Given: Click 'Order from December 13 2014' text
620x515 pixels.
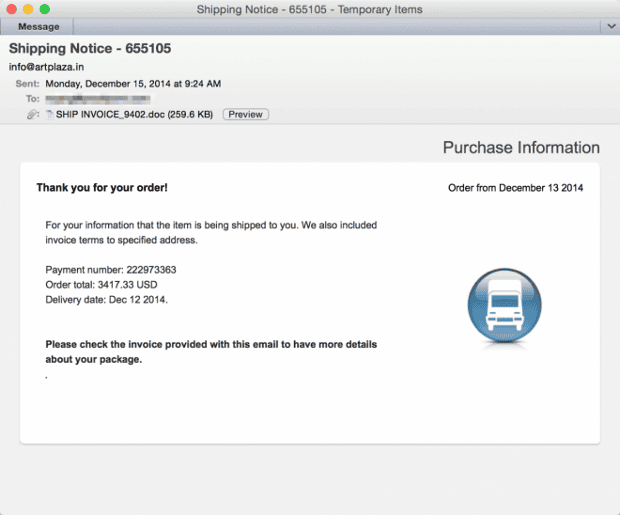Looking at the screenshot, I should (x=515, y=187).
